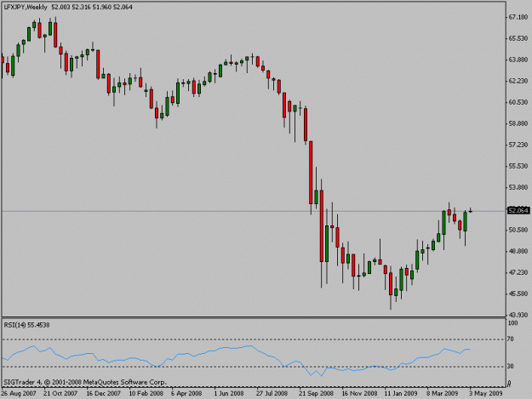Click the current price marker 52.064
This screenshot has height=399, width=532.
pos(518,211)
